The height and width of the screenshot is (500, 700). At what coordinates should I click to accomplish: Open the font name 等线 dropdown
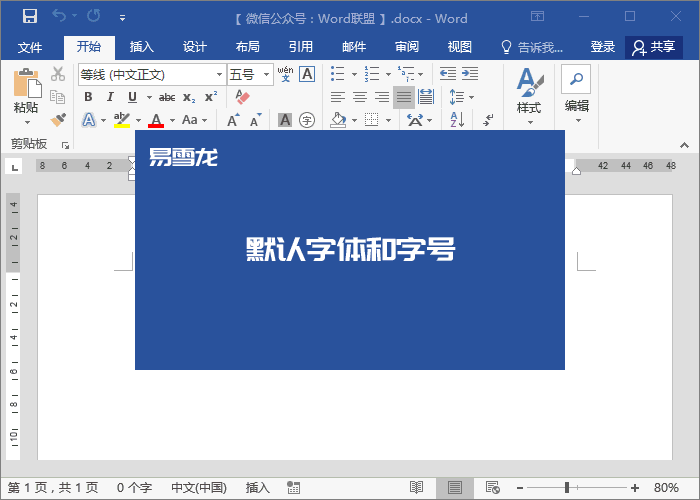pyautogui.click(x=219, y=75)
